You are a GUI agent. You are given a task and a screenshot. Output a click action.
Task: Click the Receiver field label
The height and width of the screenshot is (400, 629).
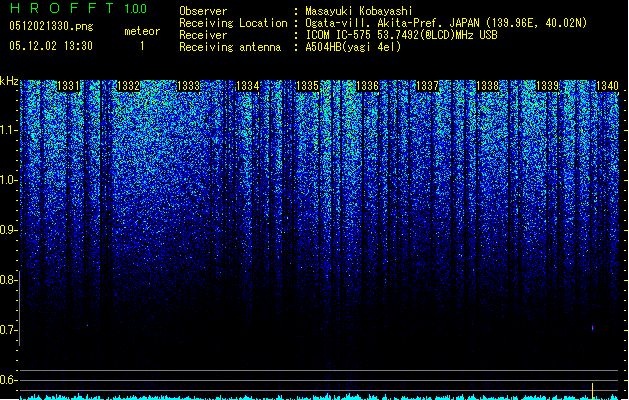point(203,35)
